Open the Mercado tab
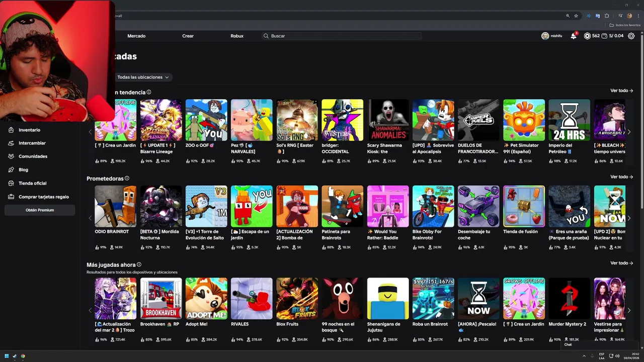644x362 pixels. (x=136, y=36)
